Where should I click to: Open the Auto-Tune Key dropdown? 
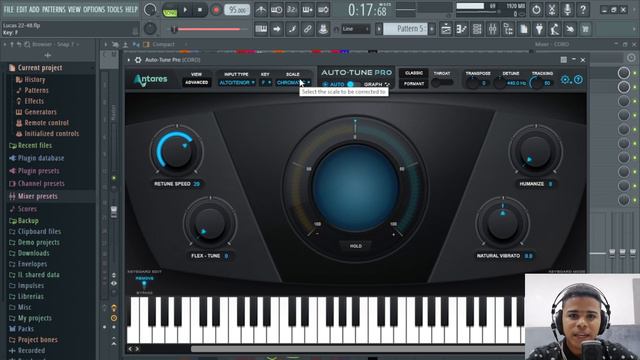(x=266, y=82)
